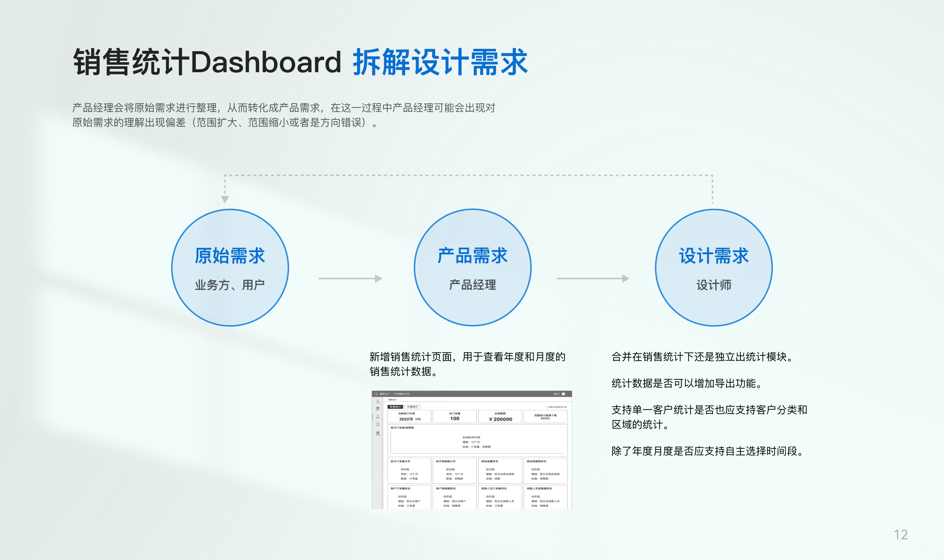
Task: Toggle the checkbox at wireframe's top right
Action: 547,407
